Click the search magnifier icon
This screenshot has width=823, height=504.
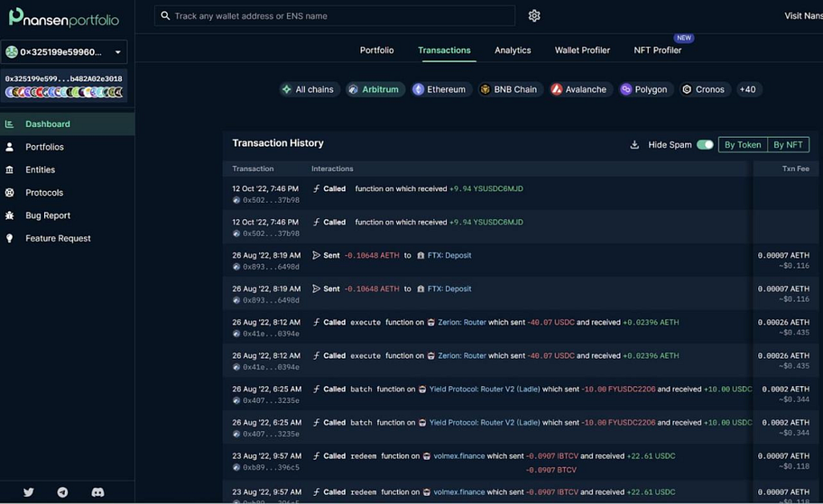165,15
